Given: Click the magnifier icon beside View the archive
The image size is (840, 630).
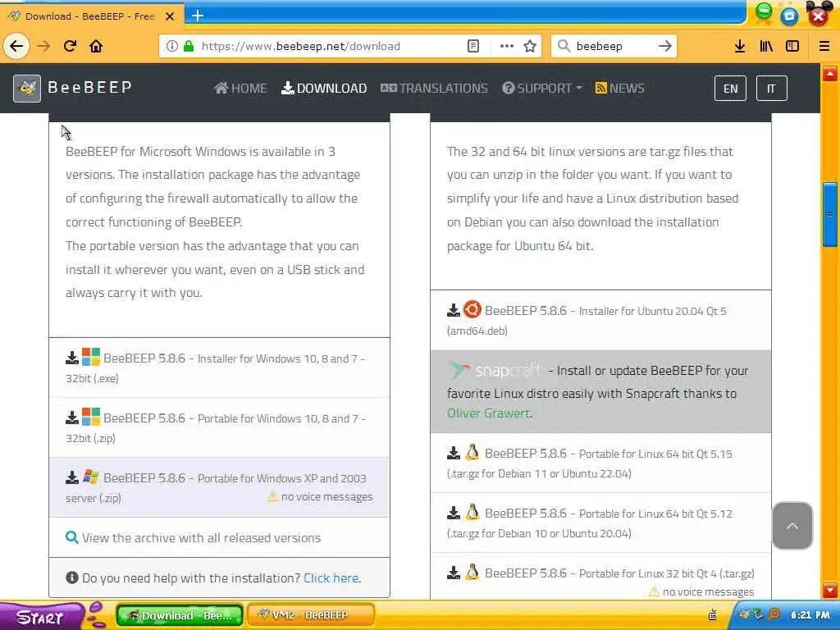Looking at the screenshot, I should click(72, 537).
